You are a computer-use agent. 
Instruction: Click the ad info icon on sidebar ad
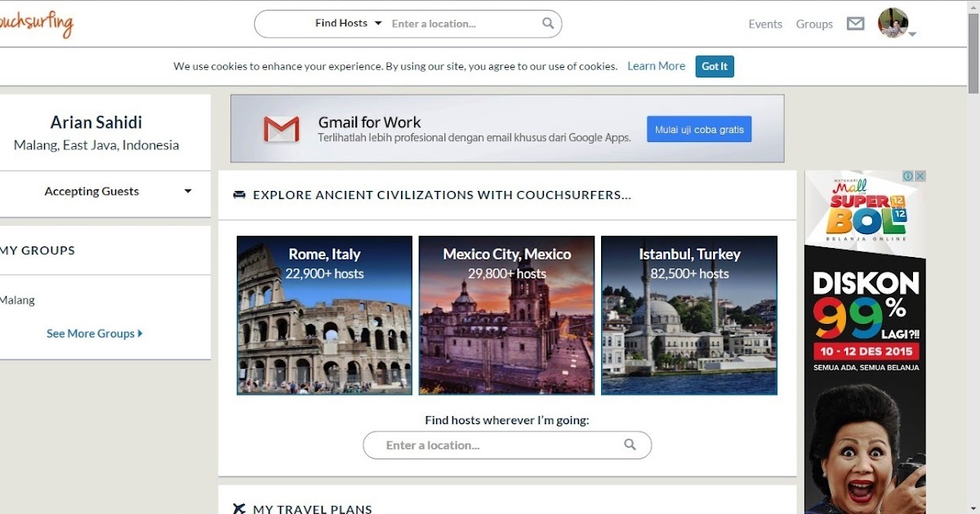point(908,176)
